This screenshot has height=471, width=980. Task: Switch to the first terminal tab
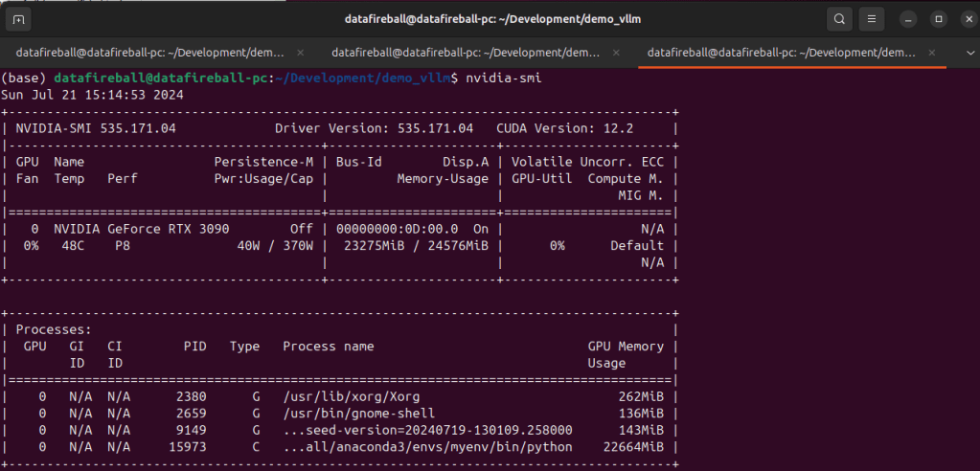click(x=148, y=53)
